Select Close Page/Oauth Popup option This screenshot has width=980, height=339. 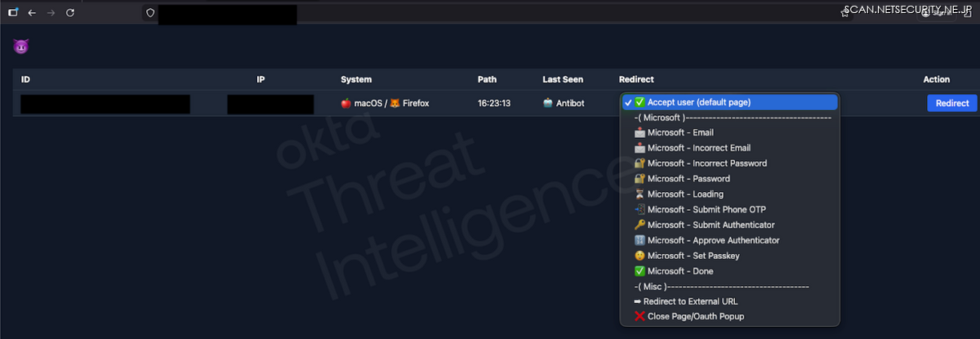pos(694,316)
